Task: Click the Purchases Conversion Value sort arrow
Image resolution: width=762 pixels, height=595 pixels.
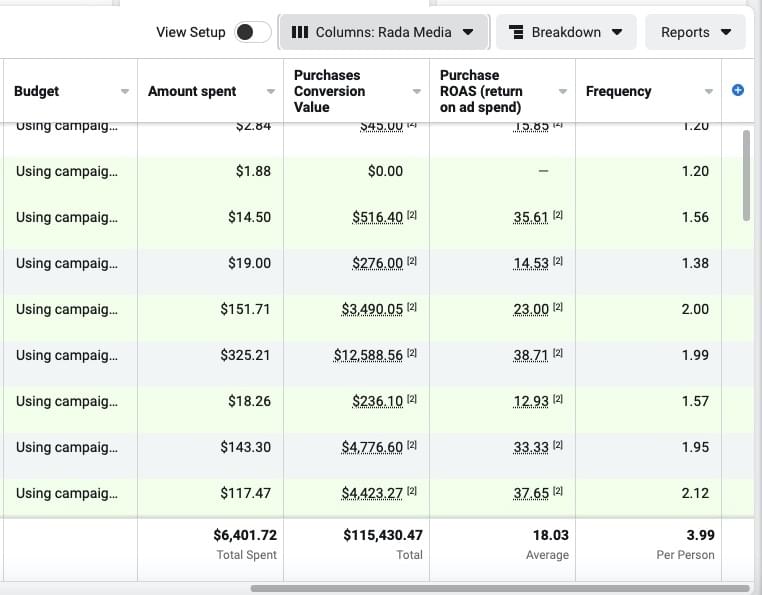Action: (x=417, y=92)
